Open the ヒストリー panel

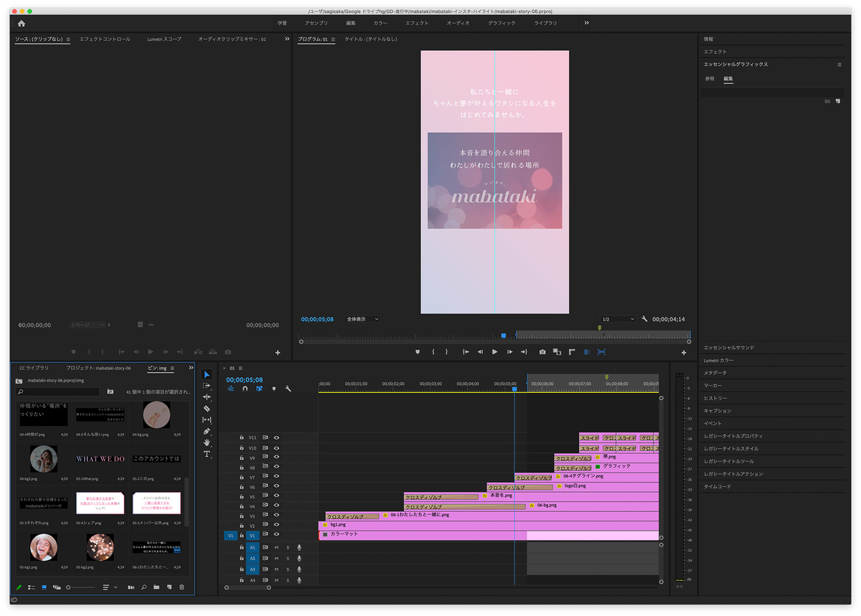pos(715,398)
